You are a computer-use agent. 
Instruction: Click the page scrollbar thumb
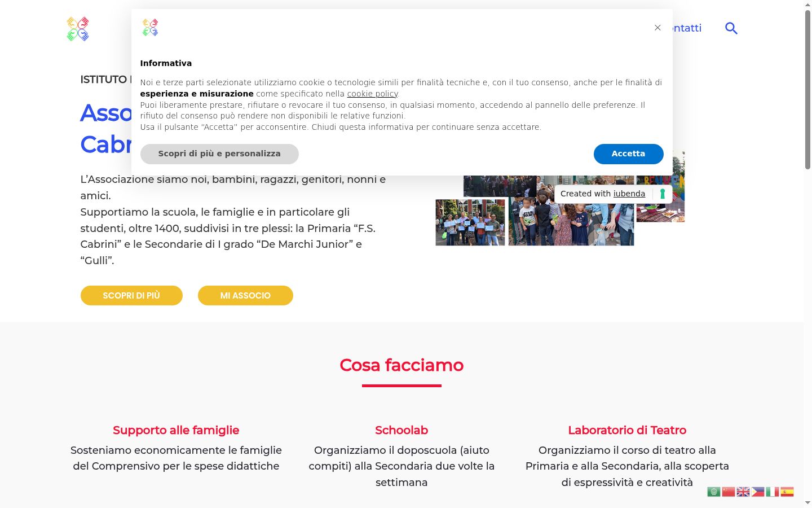coord(807,89)
